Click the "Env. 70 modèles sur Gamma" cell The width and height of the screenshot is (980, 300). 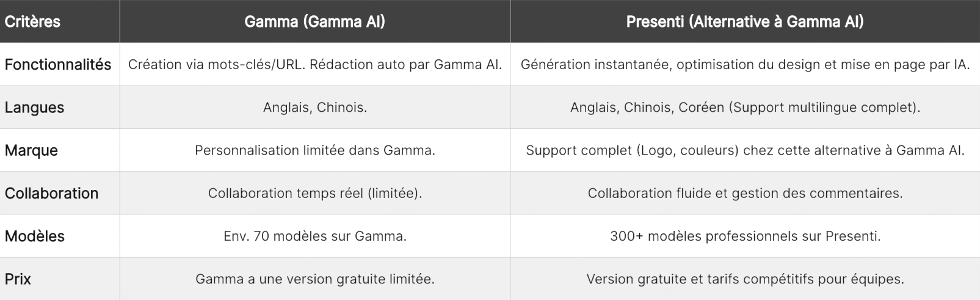point(314,236)
